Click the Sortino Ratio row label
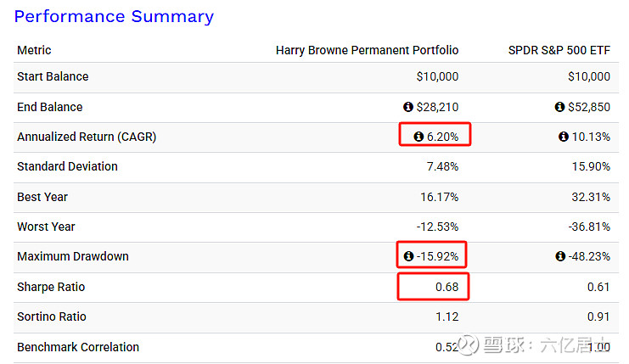Image resolution: width=629 pixels, height=364 pixels. (x=53, y=316)
